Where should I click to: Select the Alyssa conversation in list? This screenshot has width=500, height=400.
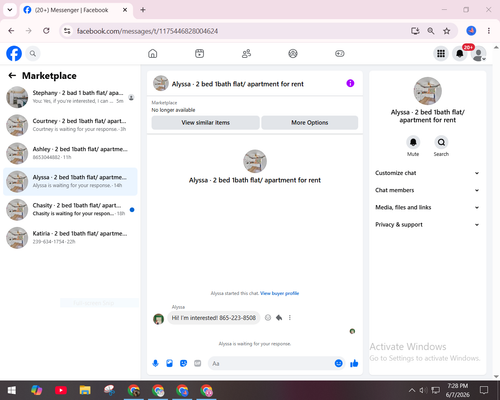(70, 181)
